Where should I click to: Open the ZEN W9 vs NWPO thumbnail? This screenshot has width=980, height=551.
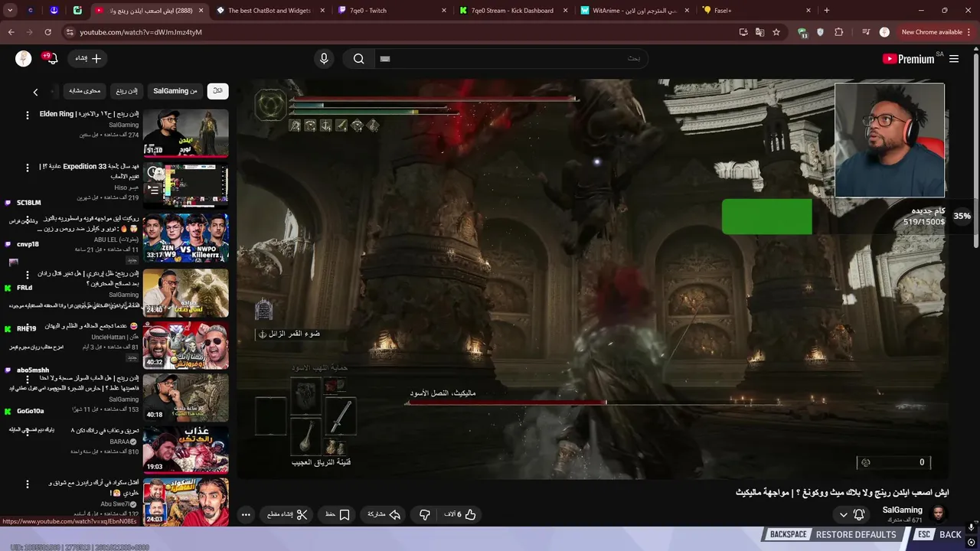click(185, 238)
